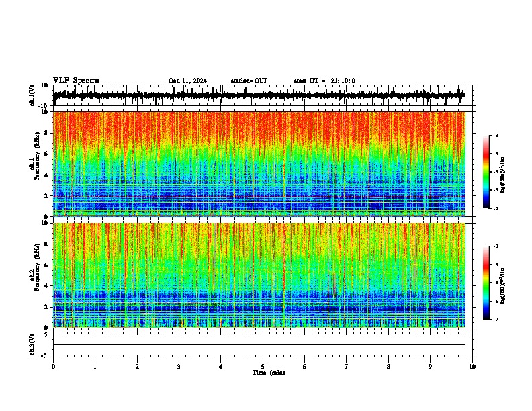Click time axis tick label "0"
The height and width of the screenshot is (411, 532).
tap(53, 367)
